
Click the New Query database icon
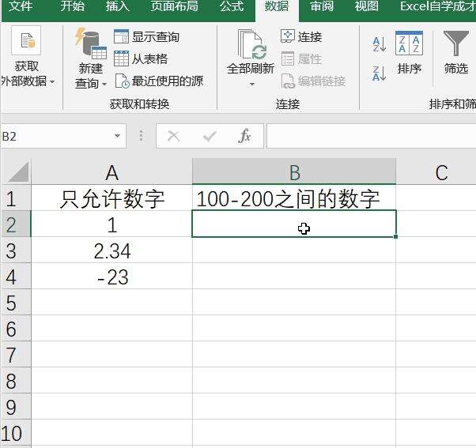pos(91,43)
